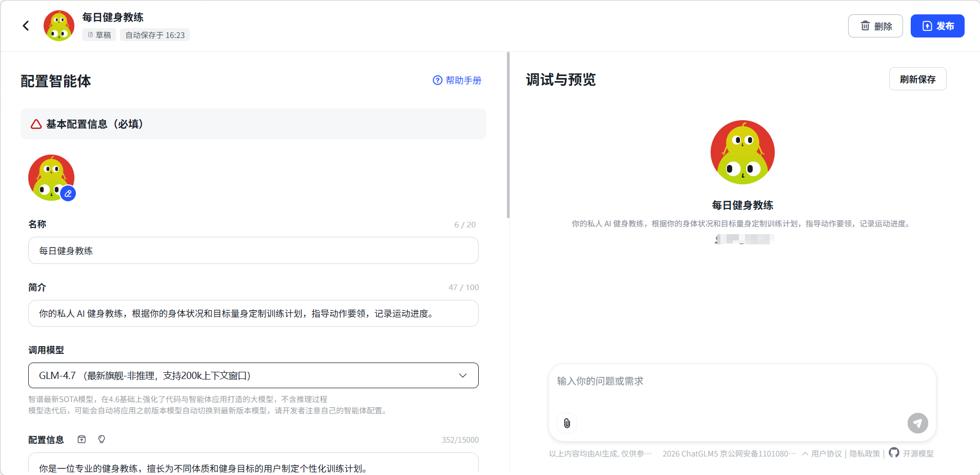Go back using the left arrow

pos(26,26)
